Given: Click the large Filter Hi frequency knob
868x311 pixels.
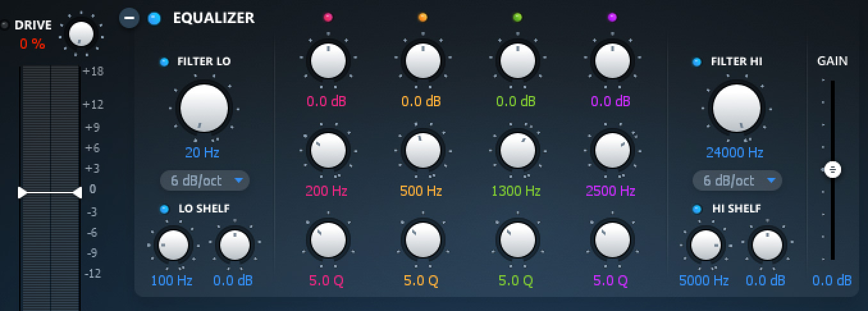Looking at the screenshot, I should click(737, 108).
